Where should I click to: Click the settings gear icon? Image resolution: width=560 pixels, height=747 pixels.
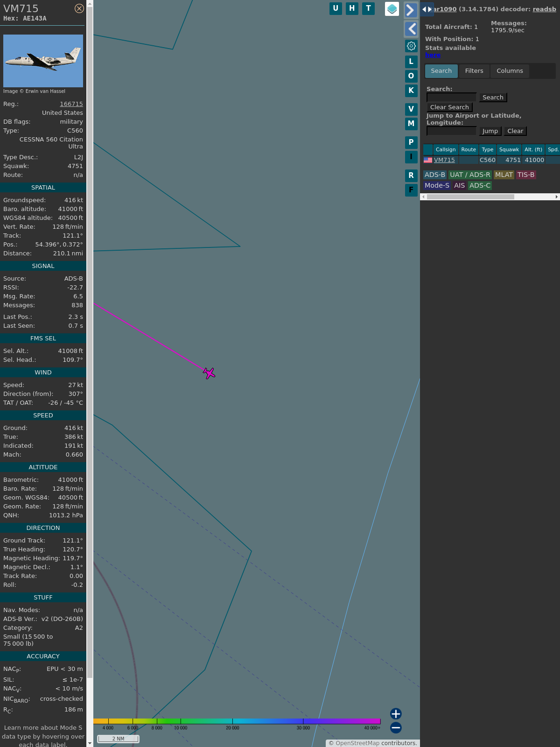(x=411, y=46)
